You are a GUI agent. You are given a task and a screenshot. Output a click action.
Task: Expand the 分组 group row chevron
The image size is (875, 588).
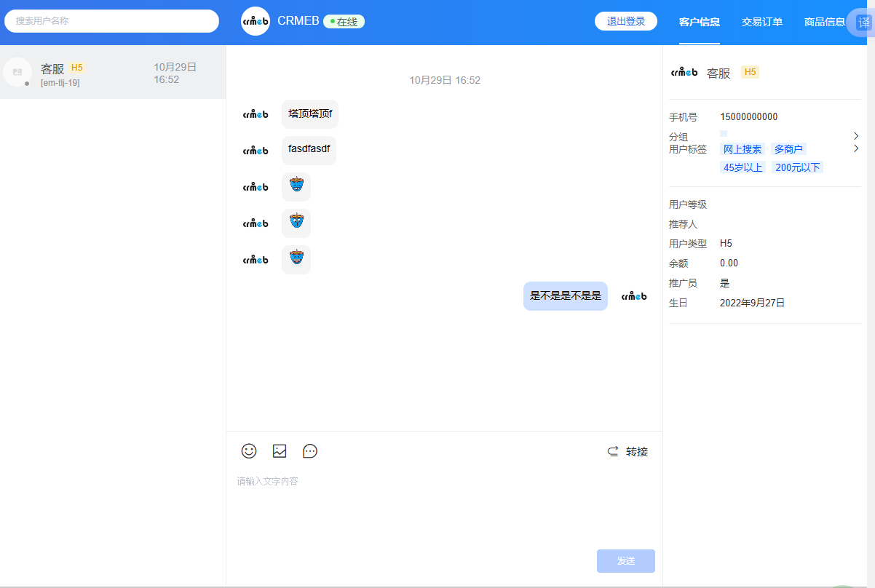click(856, 136)
